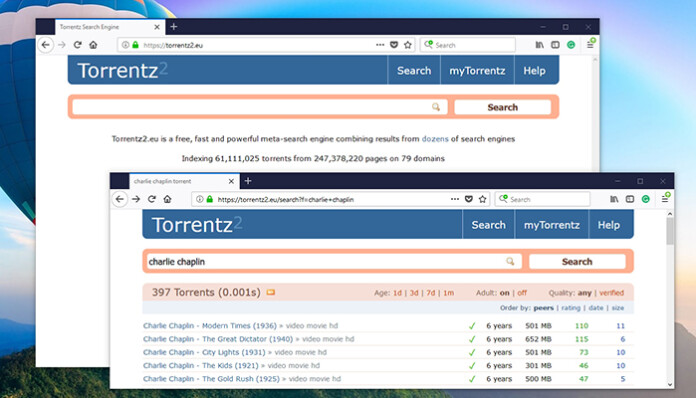The width and height of the screenshot is (696, 398).
Task: Turn the Adult filter off
Action: 522,293
